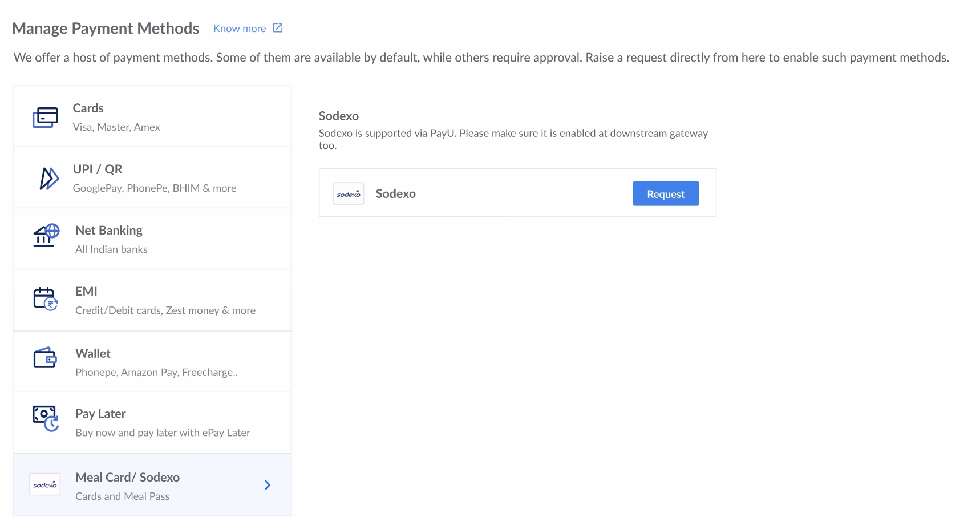The width and height of the screenshot is (980, 517).
Task: Click the UPI / QR icon
Action: [49, 178]
